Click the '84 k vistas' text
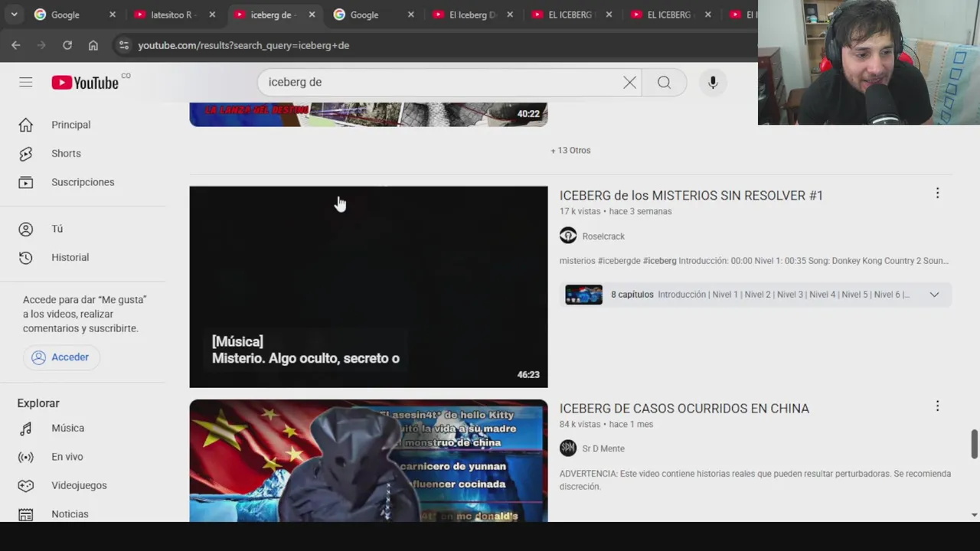The height and width of the screenshot is (551, 980). 580,424
